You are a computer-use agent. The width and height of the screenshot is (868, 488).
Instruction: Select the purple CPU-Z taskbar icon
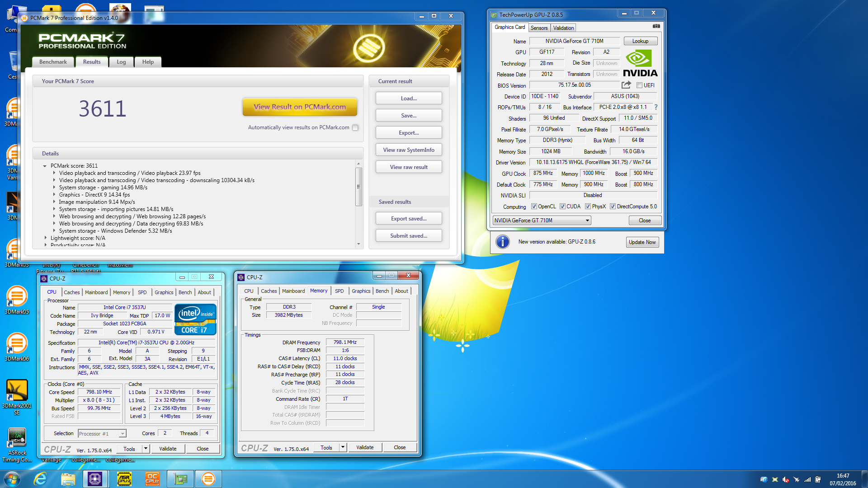point(95,479)
